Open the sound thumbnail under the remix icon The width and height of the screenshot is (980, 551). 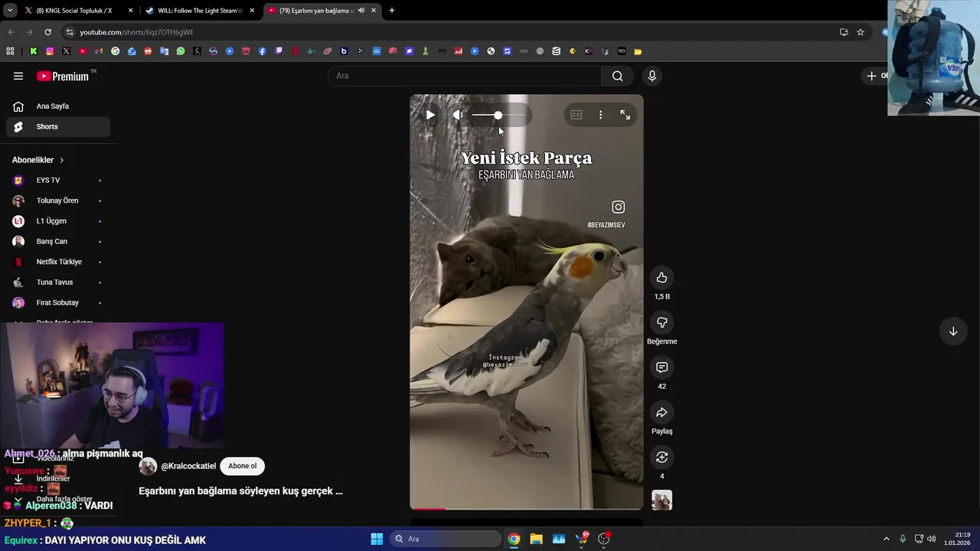click(661, 500)
